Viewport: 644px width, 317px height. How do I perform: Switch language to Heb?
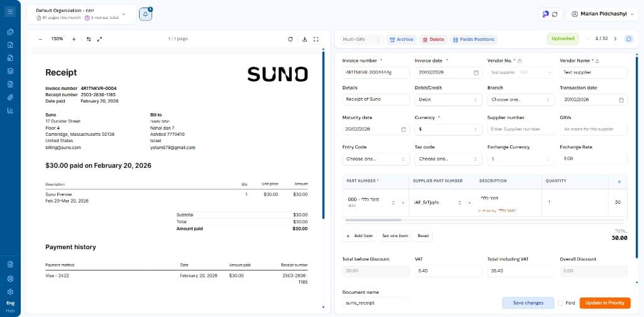10,311
